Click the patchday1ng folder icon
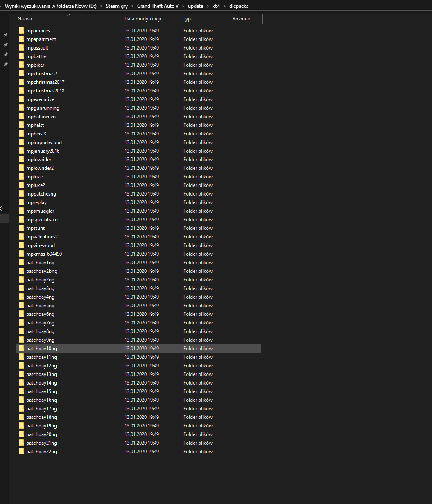The image size is (432, 504). pyautogui.click(x=21, y=262)
